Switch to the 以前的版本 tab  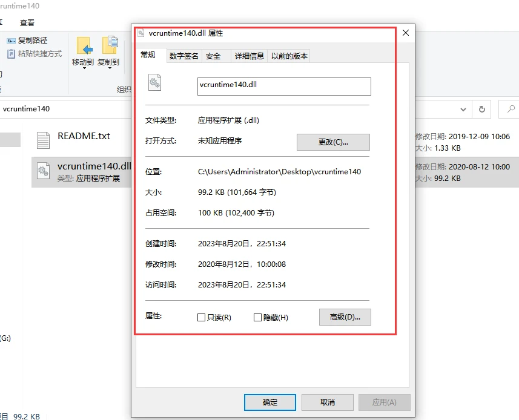[289, 56]
